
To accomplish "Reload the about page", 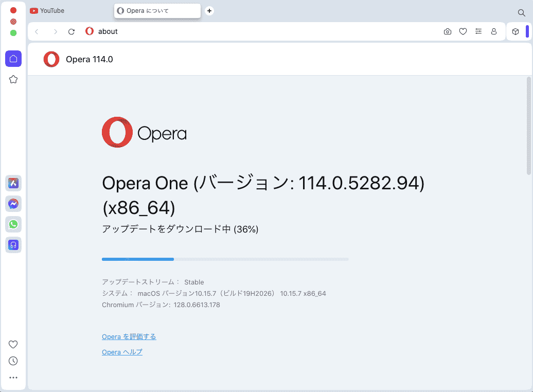I will (71, 31).
